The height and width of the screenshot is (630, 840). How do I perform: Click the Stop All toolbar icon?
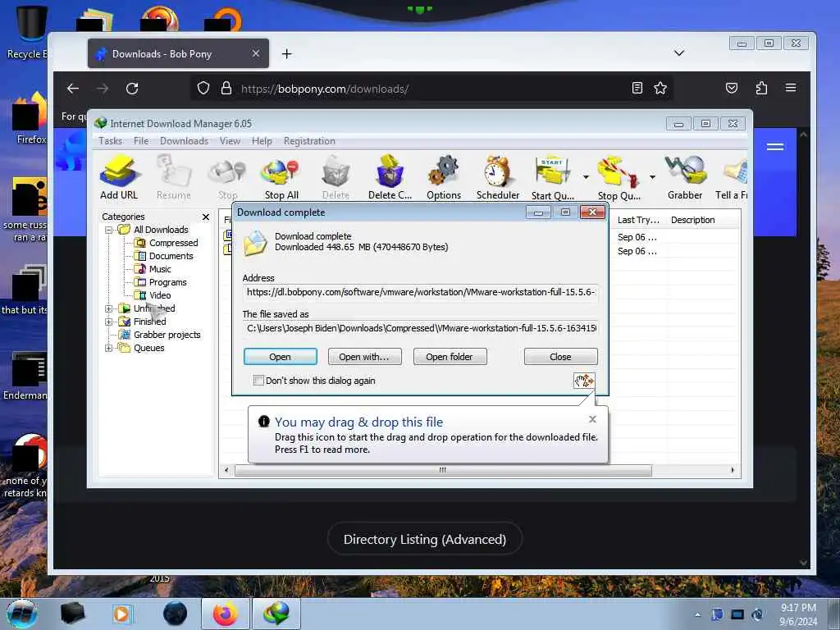[281, 177]
